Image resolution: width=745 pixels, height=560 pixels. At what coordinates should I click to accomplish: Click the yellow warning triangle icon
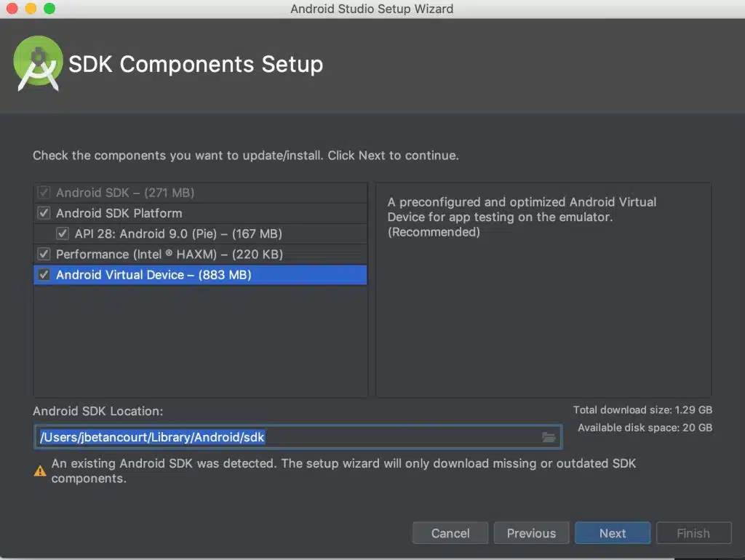(x=40, y=471)
